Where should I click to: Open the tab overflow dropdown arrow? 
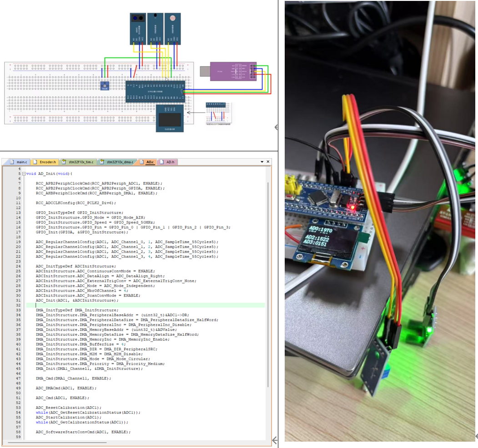262,161
